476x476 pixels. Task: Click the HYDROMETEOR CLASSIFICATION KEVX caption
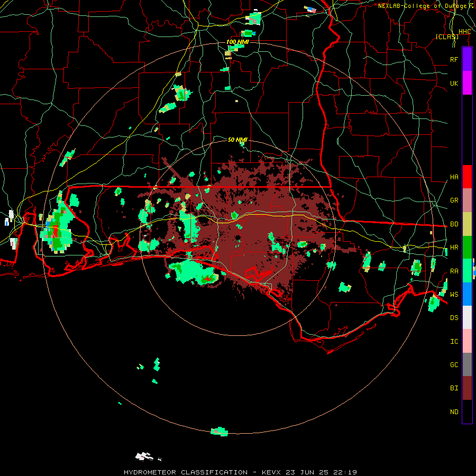click(241, 472)
